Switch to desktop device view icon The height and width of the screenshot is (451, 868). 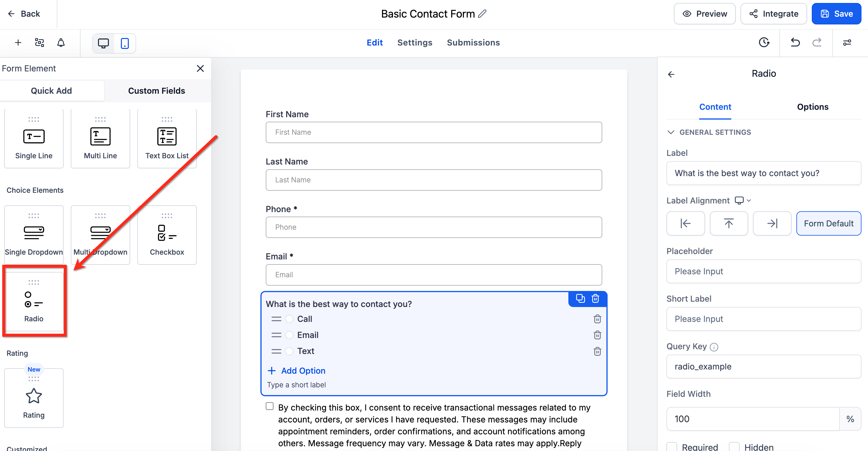(103, 43)
